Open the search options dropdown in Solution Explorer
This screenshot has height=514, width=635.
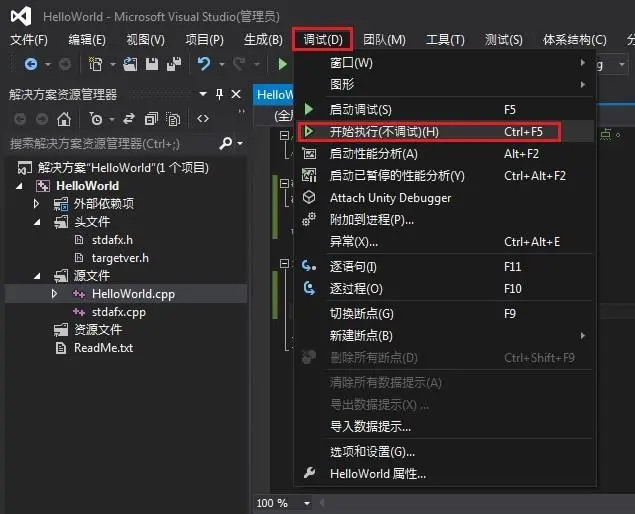[x=240, y=143]
